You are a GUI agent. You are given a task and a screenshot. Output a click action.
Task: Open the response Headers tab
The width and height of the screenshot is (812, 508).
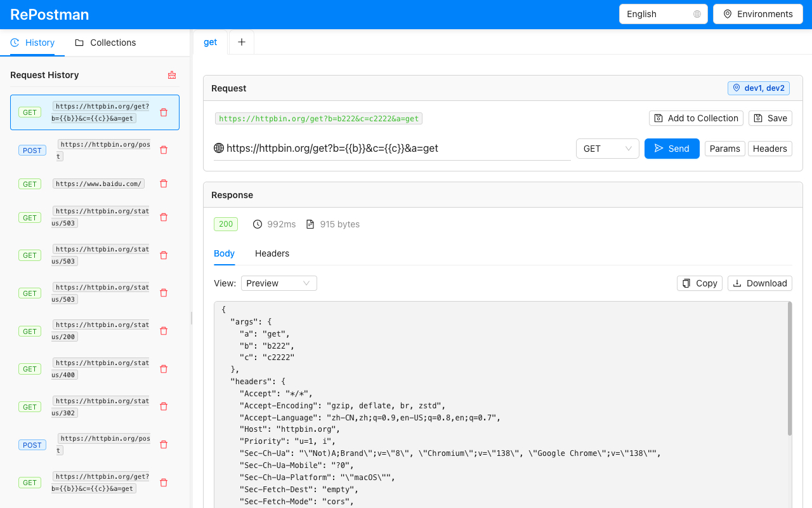point(272,253)
